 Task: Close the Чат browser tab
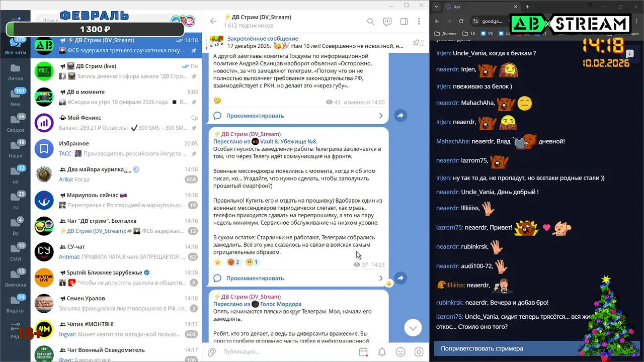516,7
